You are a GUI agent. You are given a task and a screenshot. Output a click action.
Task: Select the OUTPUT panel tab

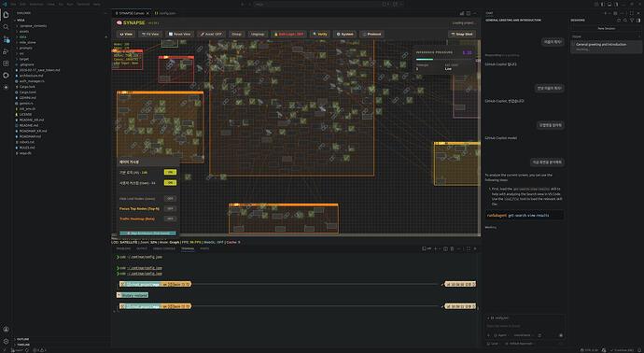(x=142, y=248)
